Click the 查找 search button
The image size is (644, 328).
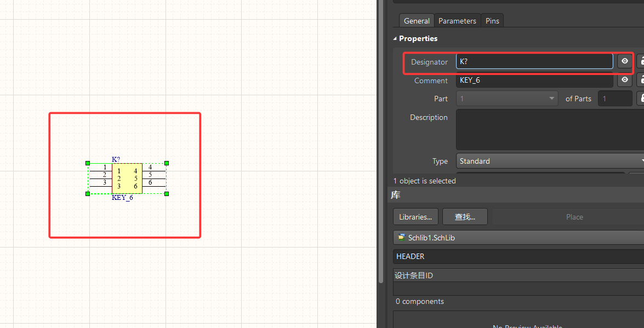464,216
